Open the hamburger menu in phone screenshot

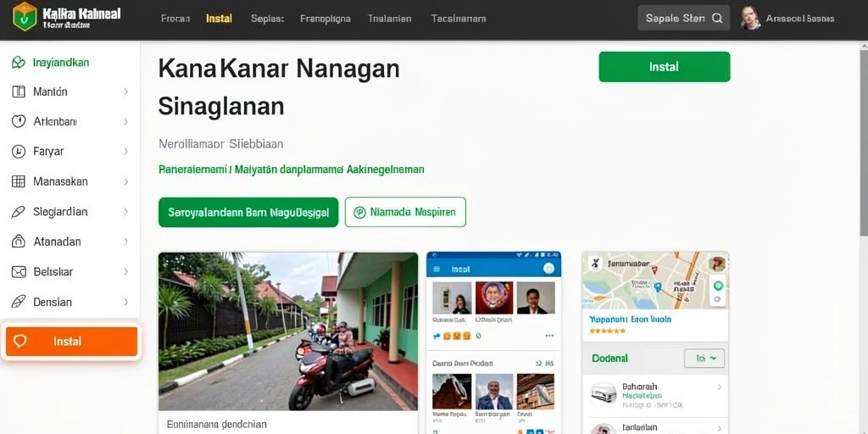tap(437, 269)
